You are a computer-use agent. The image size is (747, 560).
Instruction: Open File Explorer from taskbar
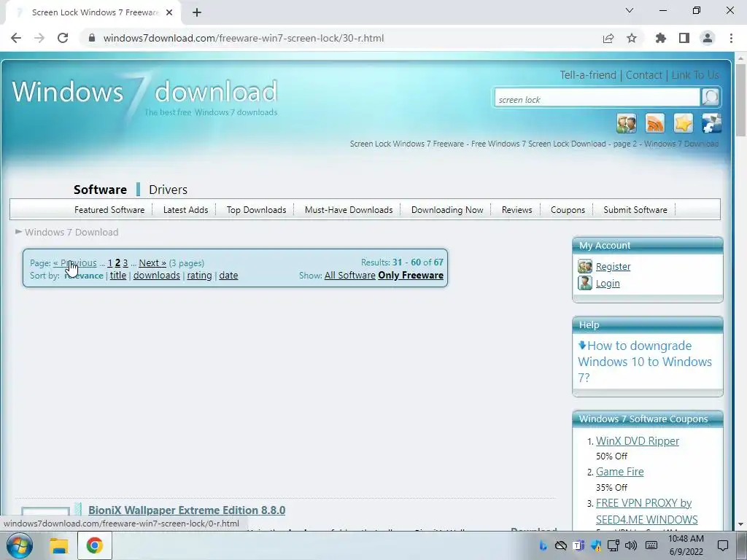click(59, 545)
